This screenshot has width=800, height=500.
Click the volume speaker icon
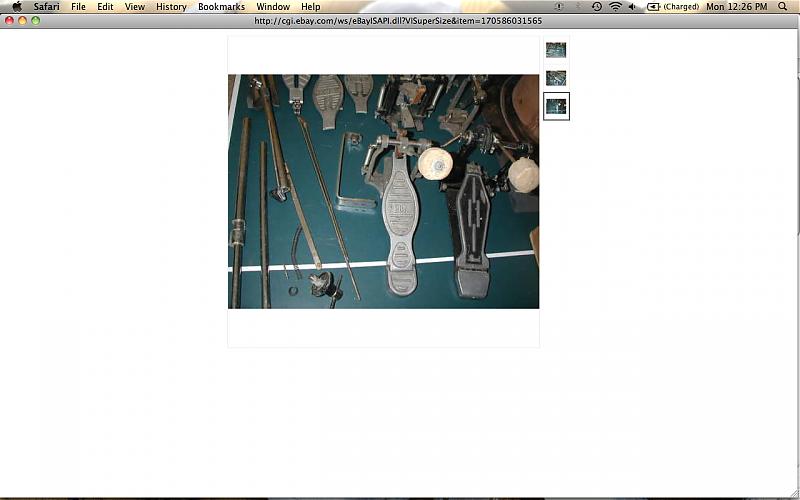click(x=633, y=6)
